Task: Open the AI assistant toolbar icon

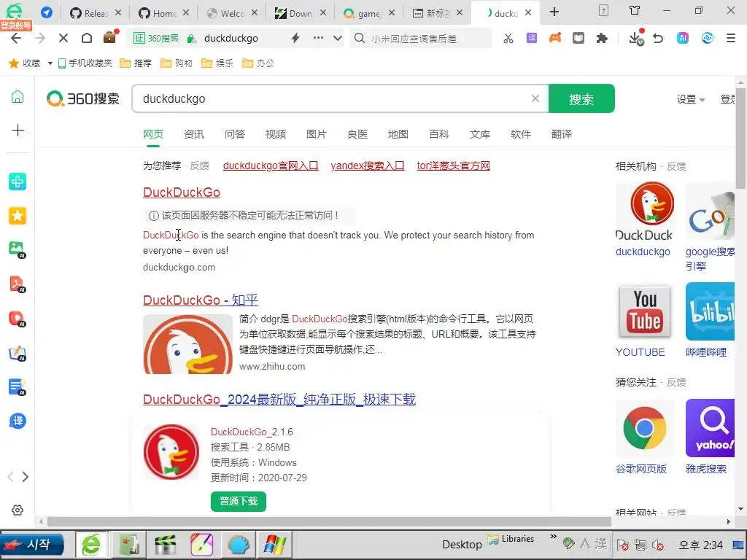Action: click(683, 38)
